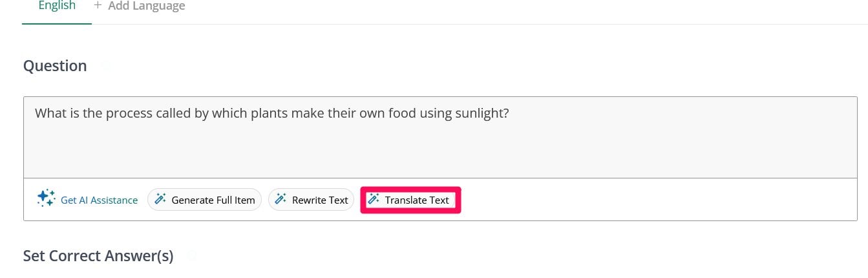Click the blank area below the question text
868x278 pixels.
point(440,152)
